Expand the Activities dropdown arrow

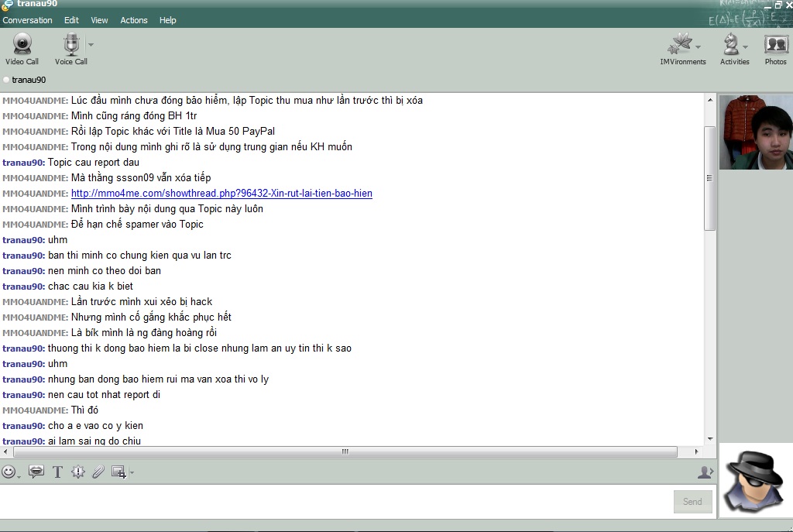(746, 47)
